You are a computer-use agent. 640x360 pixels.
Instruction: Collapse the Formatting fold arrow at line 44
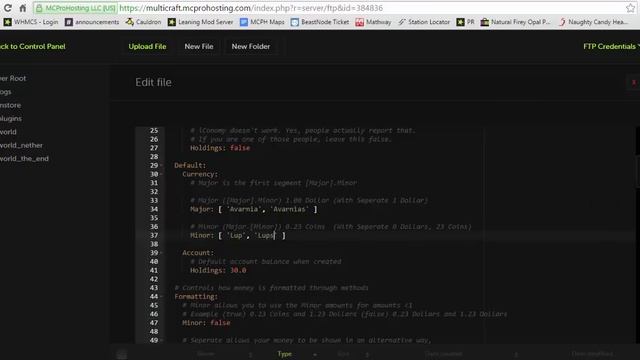pyautogui.click(x=161, y=297)
